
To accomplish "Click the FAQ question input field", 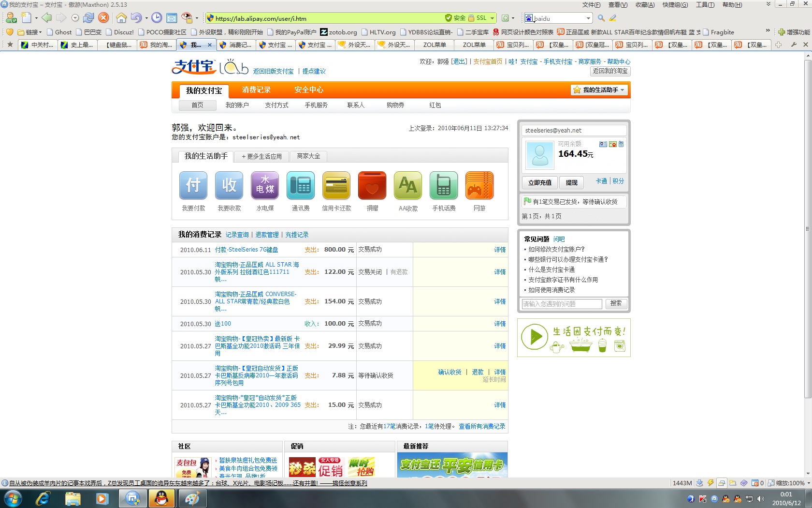I will (562, 304).
